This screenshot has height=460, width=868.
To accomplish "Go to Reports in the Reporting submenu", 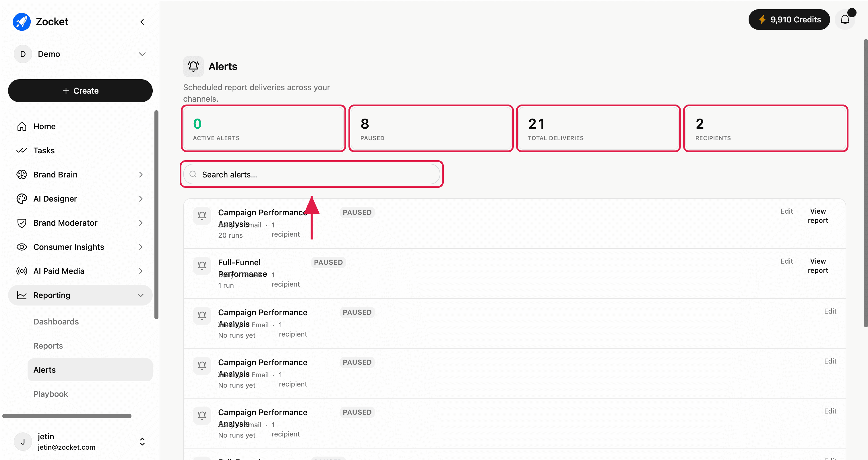I will (x=48, y=346).
